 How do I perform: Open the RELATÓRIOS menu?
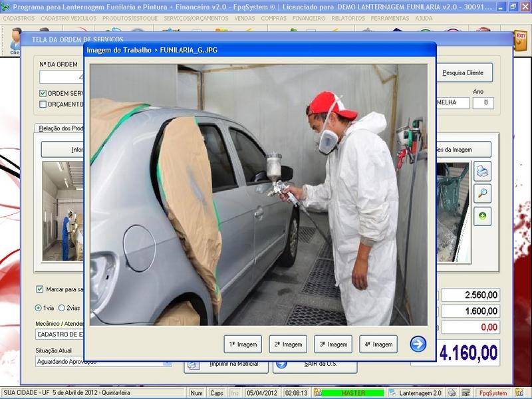tap(348, 19)
